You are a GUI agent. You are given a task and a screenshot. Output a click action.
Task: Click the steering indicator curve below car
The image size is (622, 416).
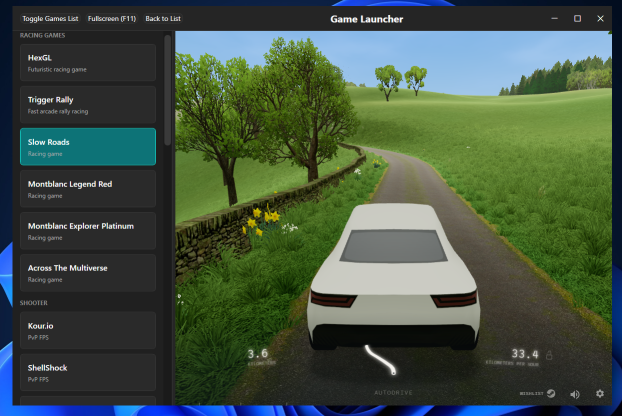(380, 360)
